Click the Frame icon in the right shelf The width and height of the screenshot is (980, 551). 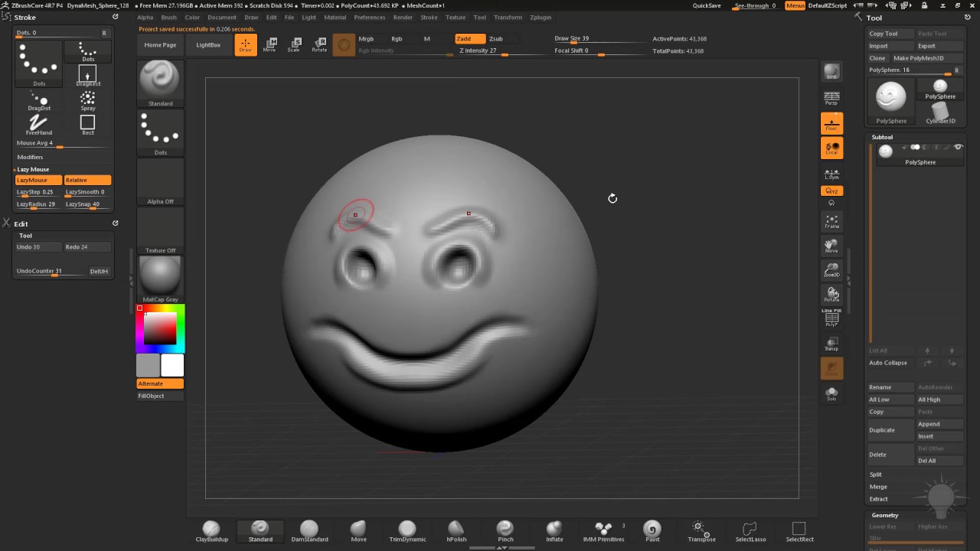[831, 221]
